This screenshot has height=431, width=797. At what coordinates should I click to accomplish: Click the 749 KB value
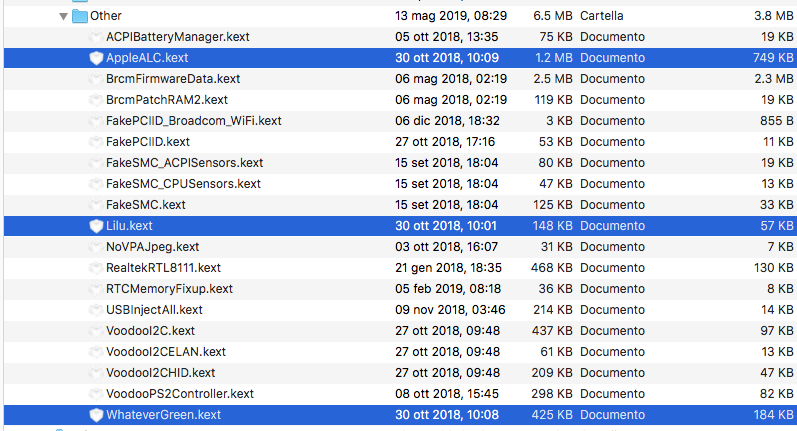773,58
